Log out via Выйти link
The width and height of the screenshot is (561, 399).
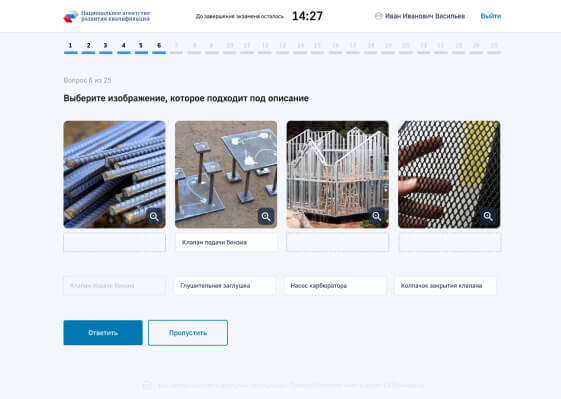tap(491, 16)
